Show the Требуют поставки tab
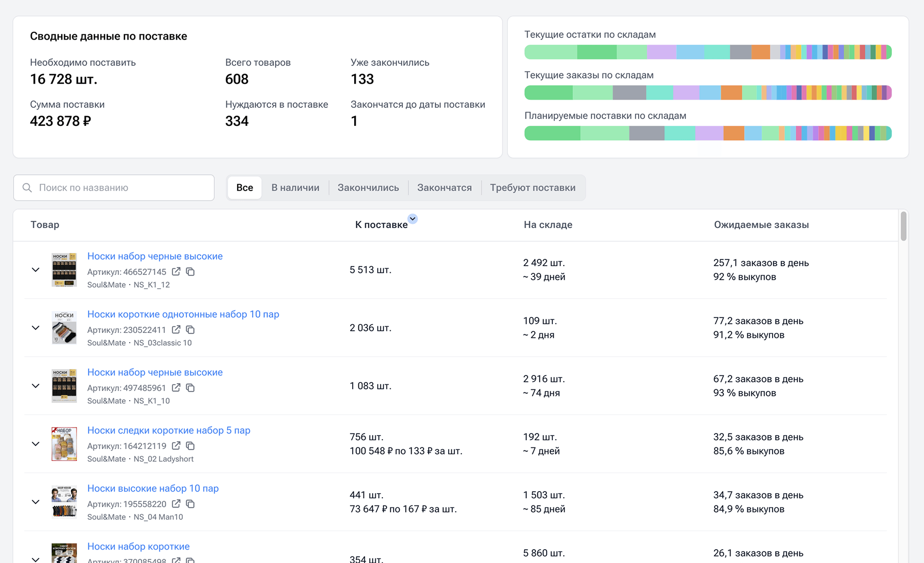This screenshot has width=924, height=563. pos(532,187)
